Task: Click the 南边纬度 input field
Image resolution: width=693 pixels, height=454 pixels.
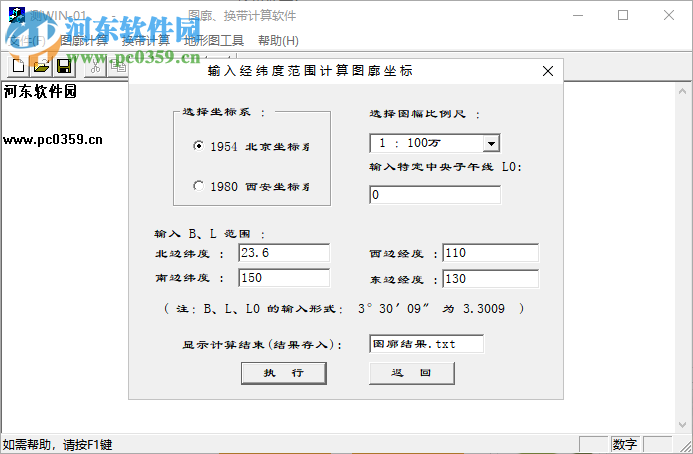Action: tap(284, 278)
